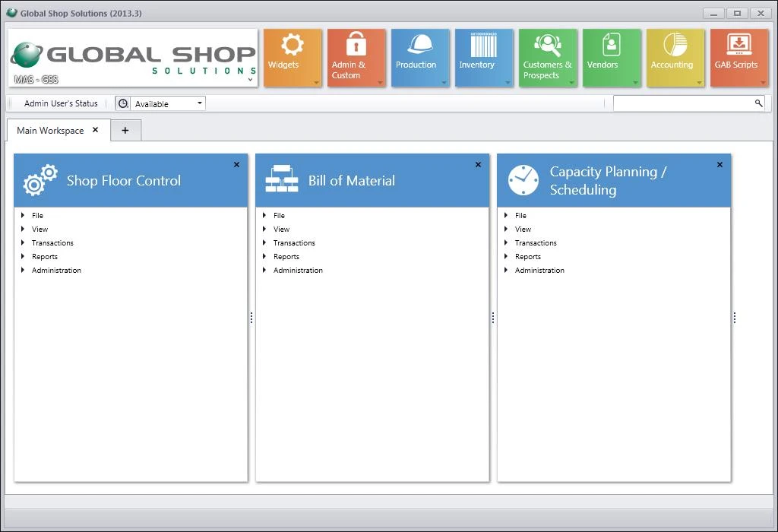
Task: Open the Production hard hat tile
Action: [x=420, y=57]
